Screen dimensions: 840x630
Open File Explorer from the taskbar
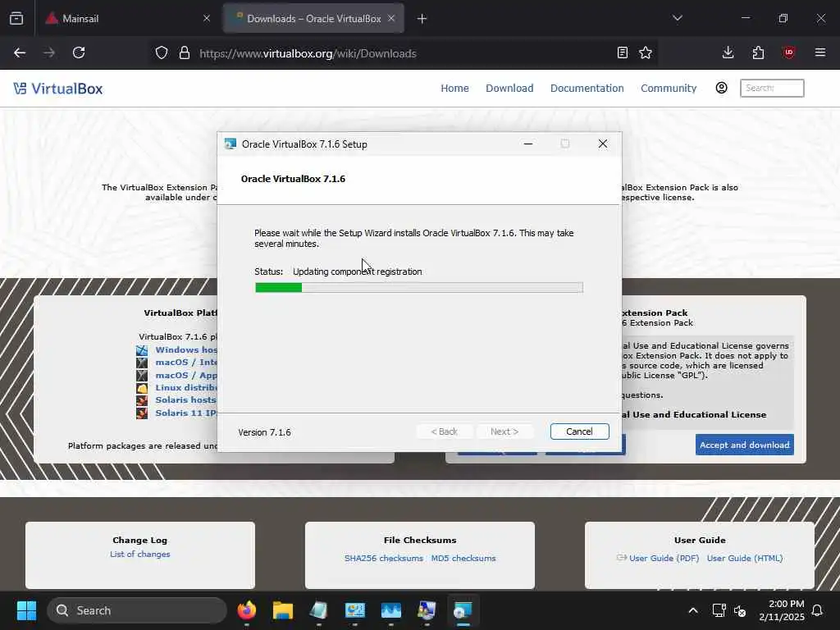(x=283, y=610)
